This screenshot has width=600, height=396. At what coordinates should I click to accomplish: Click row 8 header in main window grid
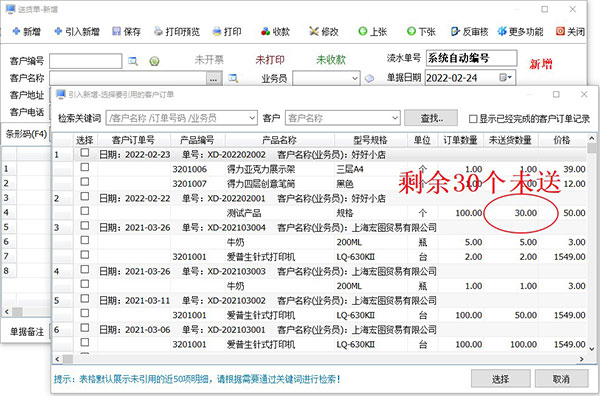click(8, 271)
